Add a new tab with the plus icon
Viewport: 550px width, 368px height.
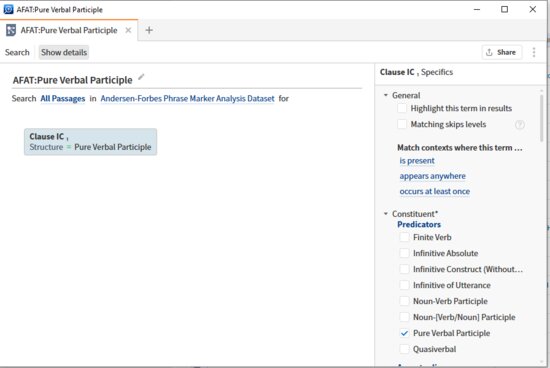tap(149, 30)
